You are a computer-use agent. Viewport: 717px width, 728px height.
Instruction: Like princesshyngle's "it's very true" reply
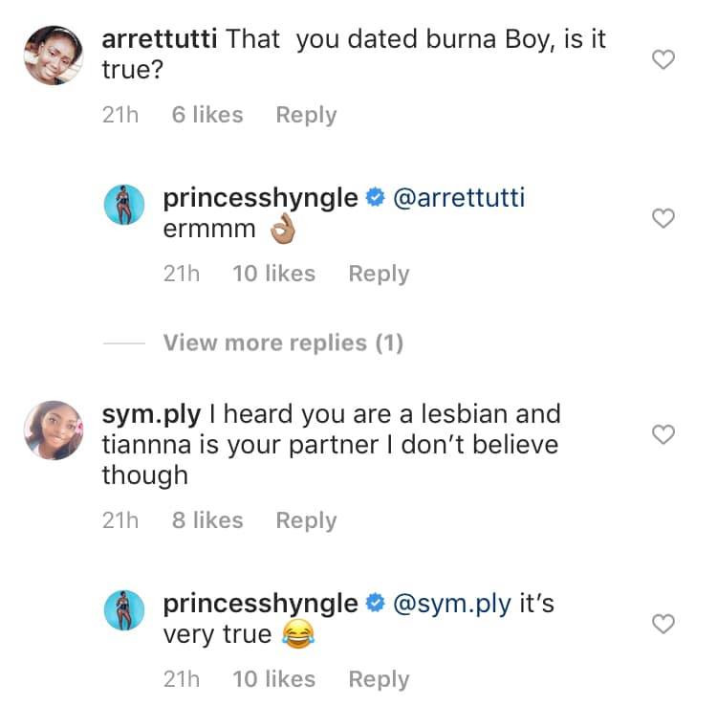(663, 625)
